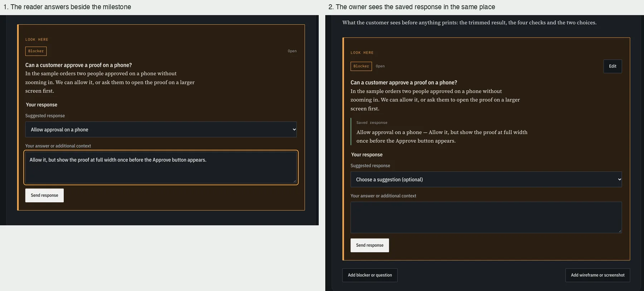
Task: Click the Open status next to Edit panel's Blocker tag
Action: [x=380, y=66]
